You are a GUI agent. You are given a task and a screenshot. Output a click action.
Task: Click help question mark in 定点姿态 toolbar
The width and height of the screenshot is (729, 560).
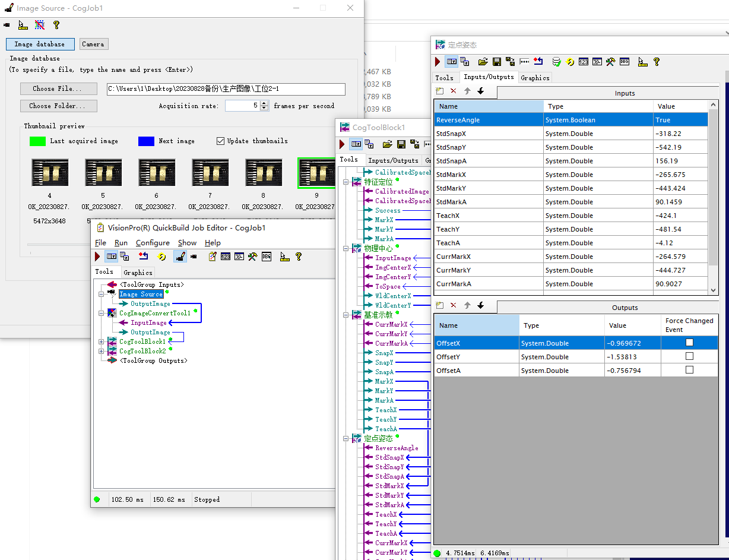657,61
